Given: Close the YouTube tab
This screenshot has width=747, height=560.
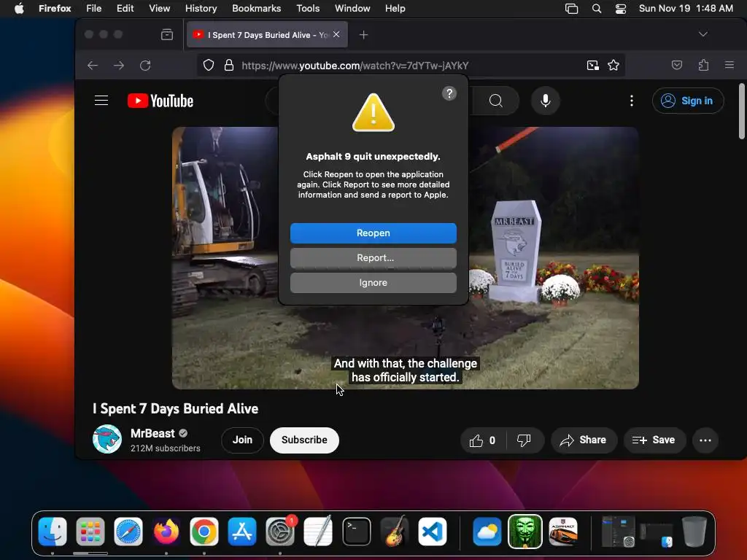Looking at the screenshot, I should pos(336,34).
